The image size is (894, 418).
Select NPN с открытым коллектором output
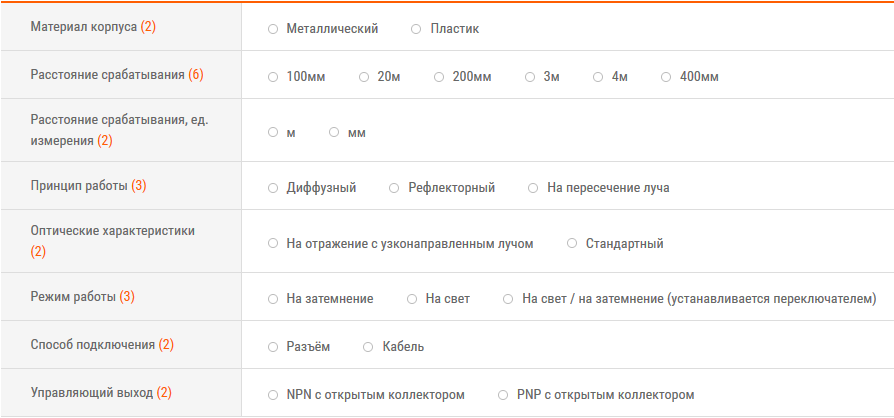(273, 395)
